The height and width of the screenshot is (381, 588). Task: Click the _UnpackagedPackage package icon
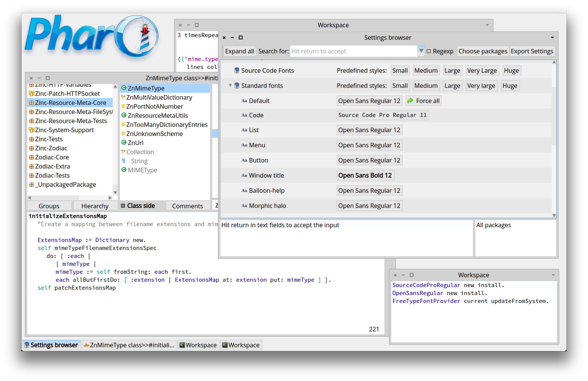pos(32,184)
